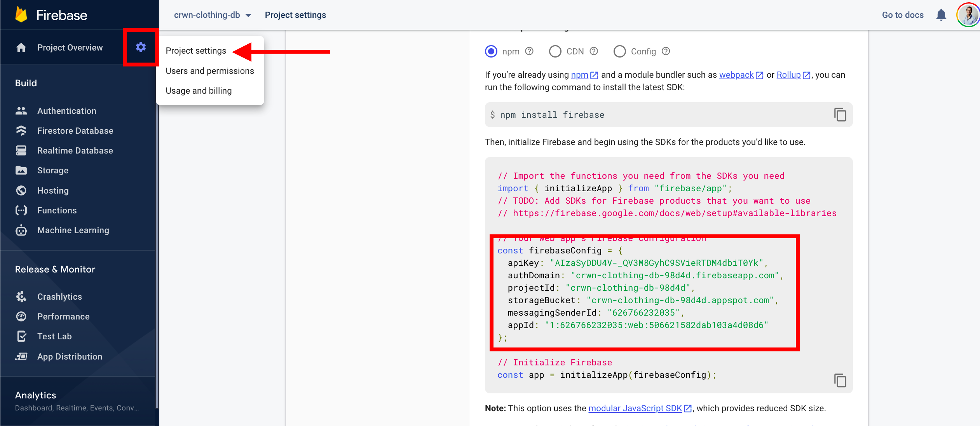Click the help icon next to Config

666,51
